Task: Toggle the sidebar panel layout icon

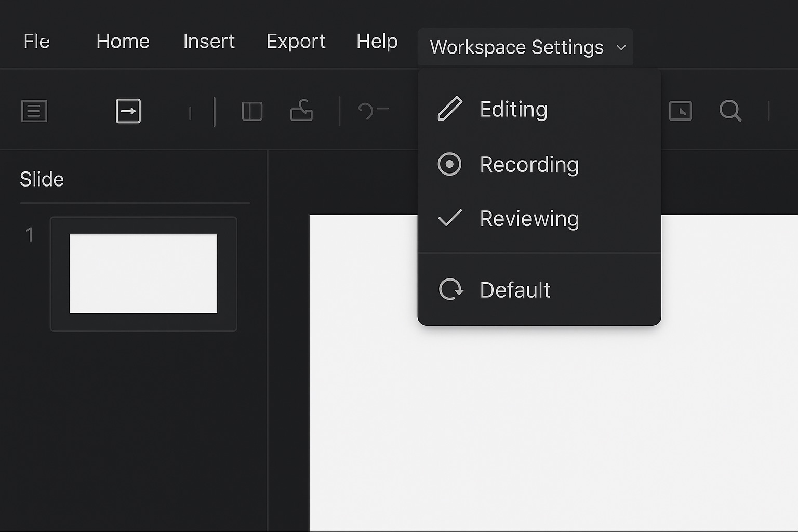Action: pyautogui.click(x=252, y=111)
